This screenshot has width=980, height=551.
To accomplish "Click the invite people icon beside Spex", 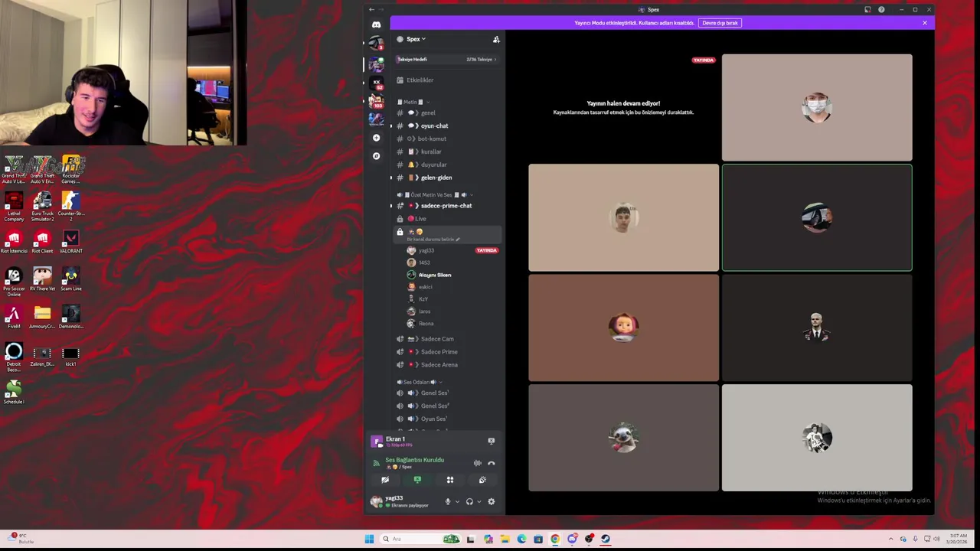I will (x=496, y=39).
